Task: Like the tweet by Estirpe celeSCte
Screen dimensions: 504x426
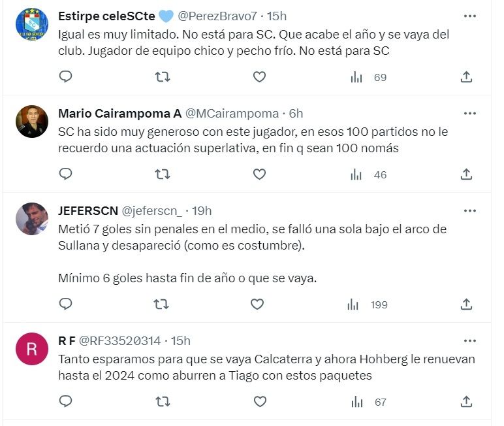Action: pos(259,77)
